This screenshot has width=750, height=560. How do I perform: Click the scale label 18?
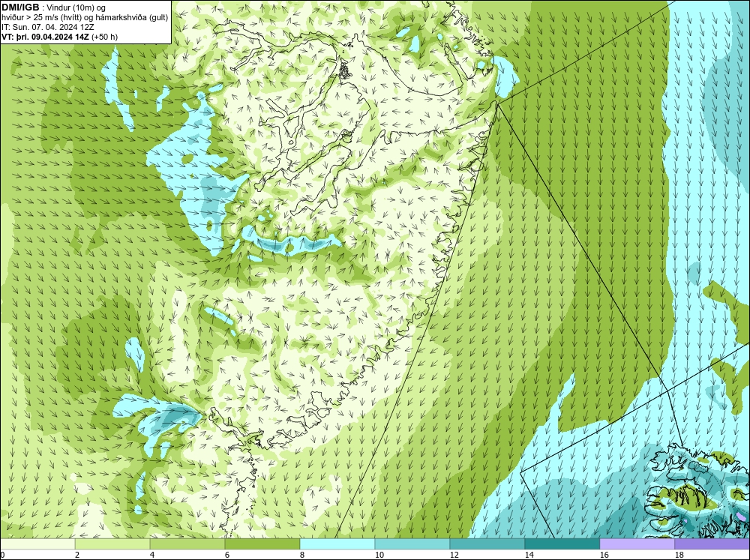click(679, 555)
